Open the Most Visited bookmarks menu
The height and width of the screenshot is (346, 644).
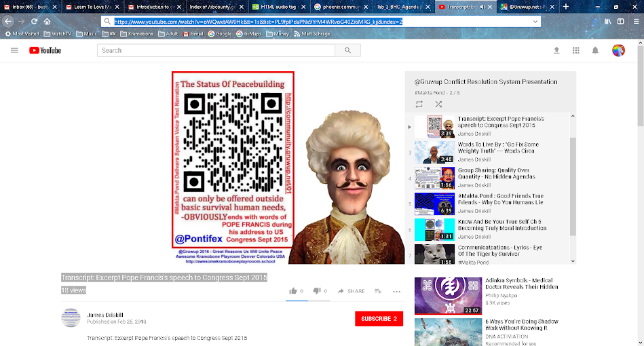(x=22, y=34)
